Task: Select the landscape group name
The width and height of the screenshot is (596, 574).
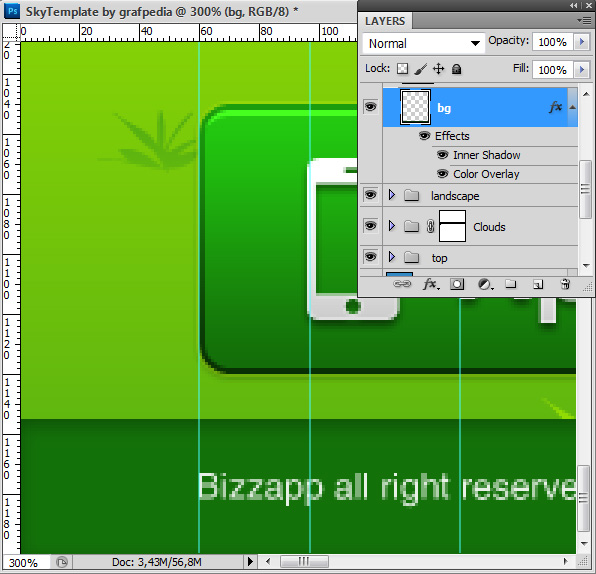Action: pos(455,196)
